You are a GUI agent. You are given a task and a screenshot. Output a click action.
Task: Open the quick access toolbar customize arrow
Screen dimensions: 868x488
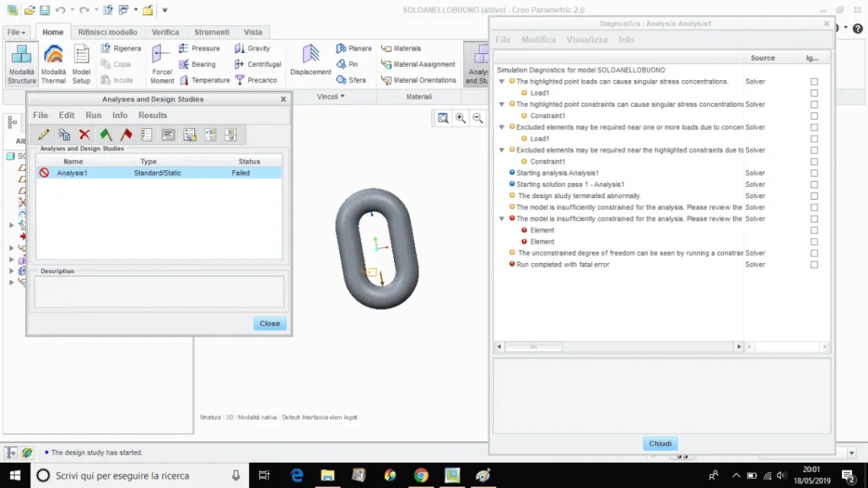click(165, 10)
